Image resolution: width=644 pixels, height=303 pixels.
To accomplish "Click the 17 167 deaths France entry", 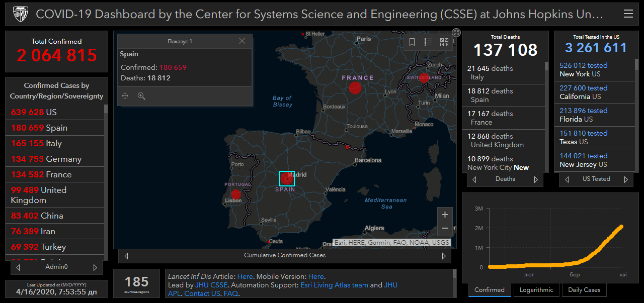I will [x=503, y=118].
